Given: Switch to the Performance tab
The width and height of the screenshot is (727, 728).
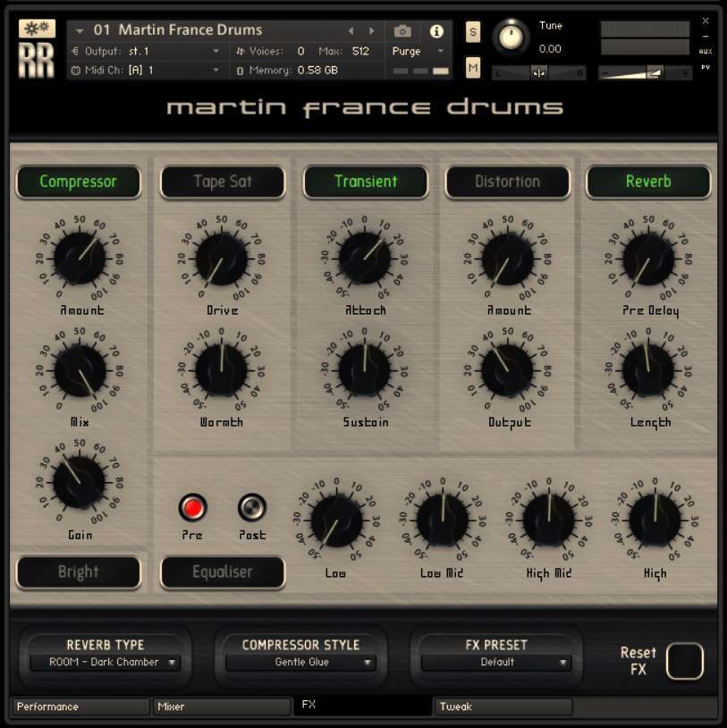Looking at the screenshot, I should click(x=80, y=707).
